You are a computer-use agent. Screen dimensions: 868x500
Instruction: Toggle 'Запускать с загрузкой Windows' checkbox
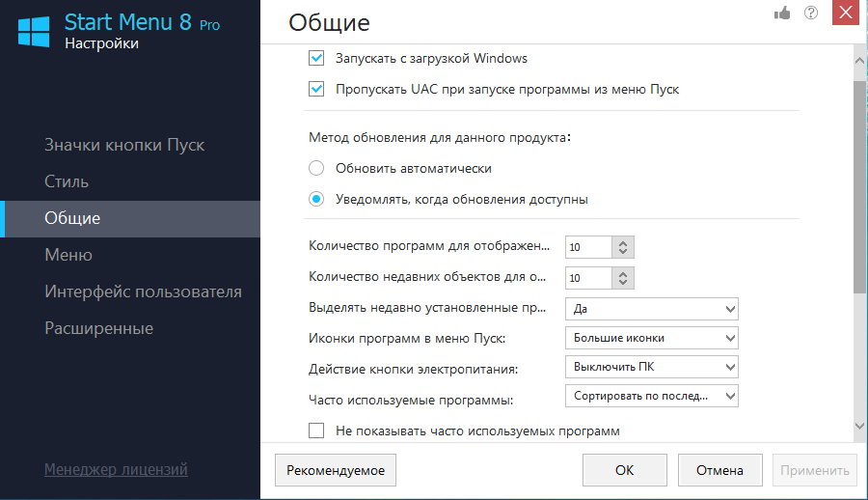pos(316,58)
